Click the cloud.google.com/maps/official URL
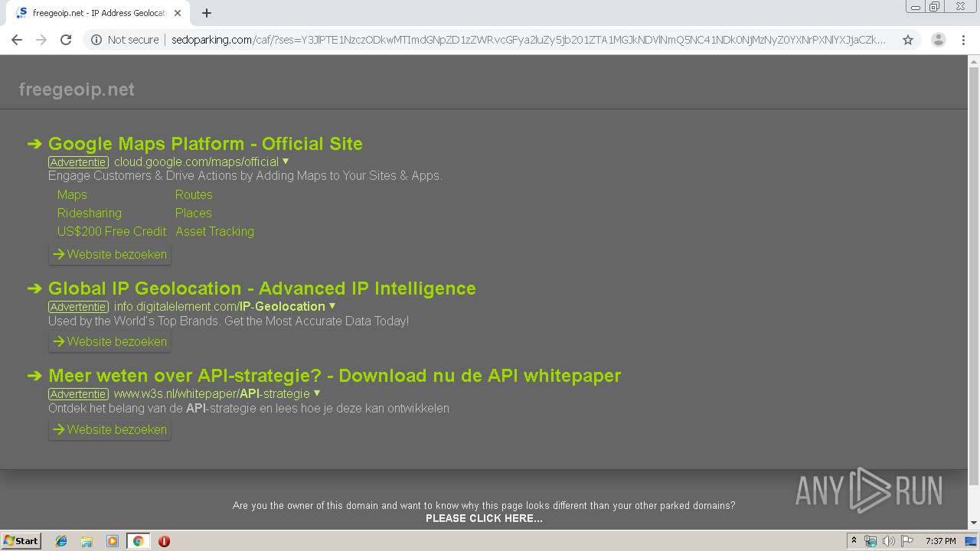Image resolution: width=980 pixels, height=551 pixels. click(196, 162)
